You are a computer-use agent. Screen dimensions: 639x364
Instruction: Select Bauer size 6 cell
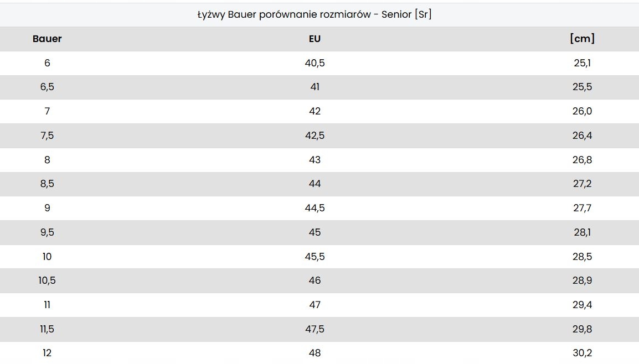[x=47, y=63]
